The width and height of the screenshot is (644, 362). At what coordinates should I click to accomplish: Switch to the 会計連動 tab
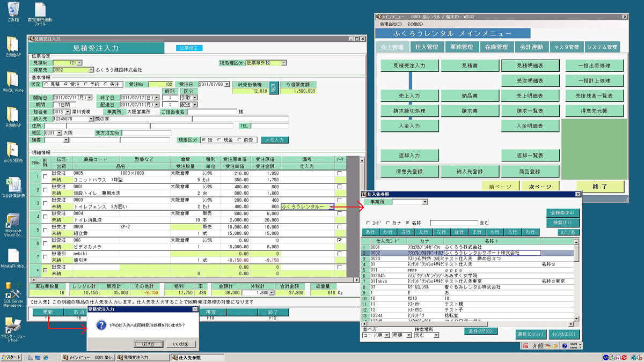(531, 47)
